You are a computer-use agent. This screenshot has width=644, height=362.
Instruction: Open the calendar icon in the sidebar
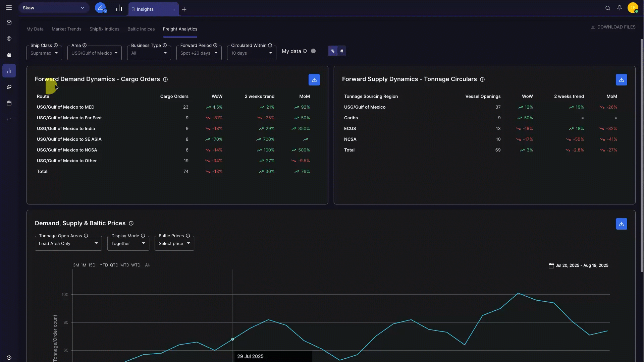(x=9, y=103)
